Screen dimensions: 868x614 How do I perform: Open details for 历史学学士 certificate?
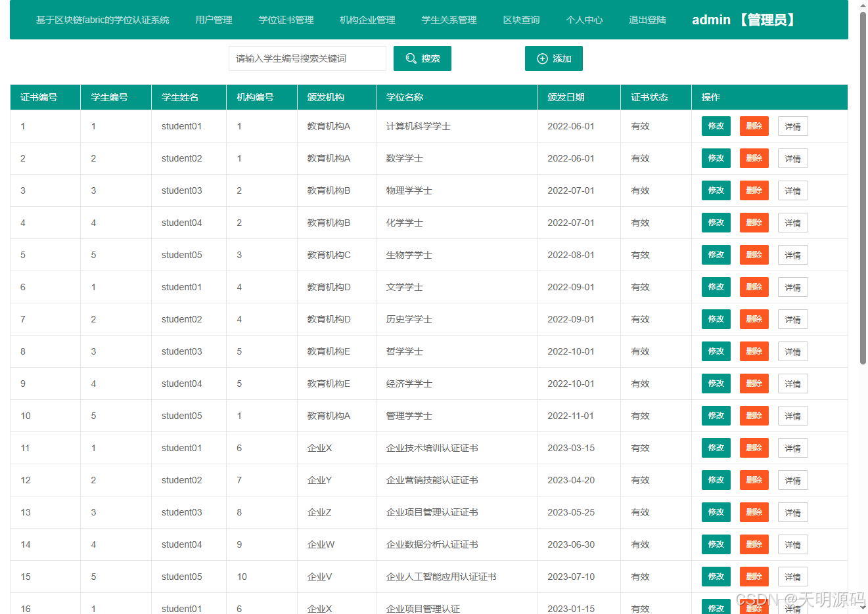793,319
